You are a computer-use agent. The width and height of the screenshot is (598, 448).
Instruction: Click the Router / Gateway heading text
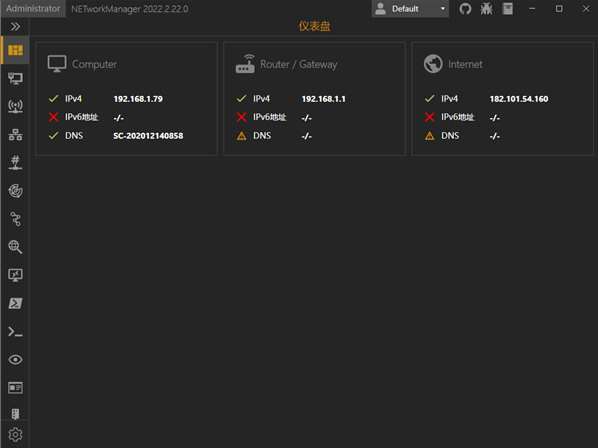[299, 64]
